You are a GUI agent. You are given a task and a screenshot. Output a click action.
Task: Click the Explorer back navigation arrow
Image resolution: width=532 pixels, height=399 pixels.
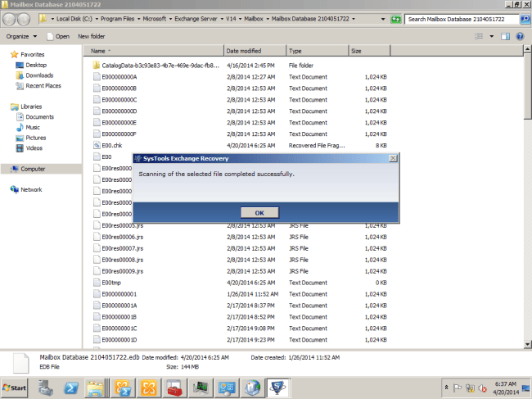pyautogui.click(x=10, y=19)
